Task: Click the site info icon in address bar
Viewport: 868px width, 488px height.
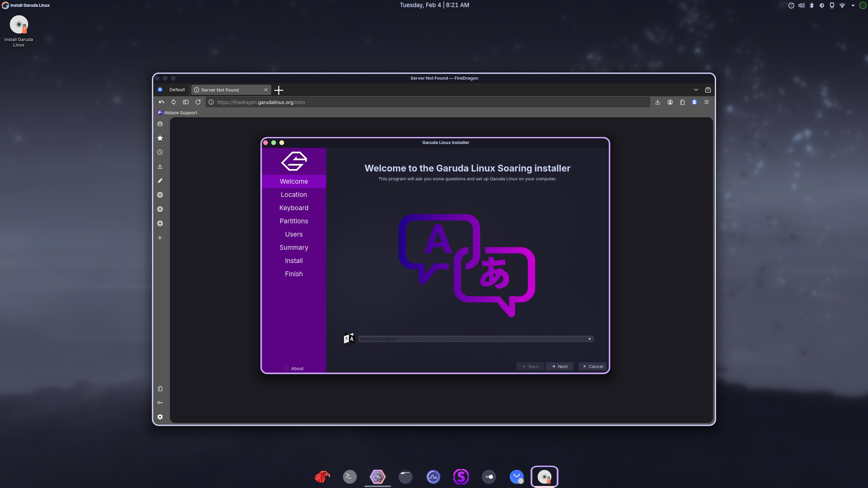Action: [211, 102]
